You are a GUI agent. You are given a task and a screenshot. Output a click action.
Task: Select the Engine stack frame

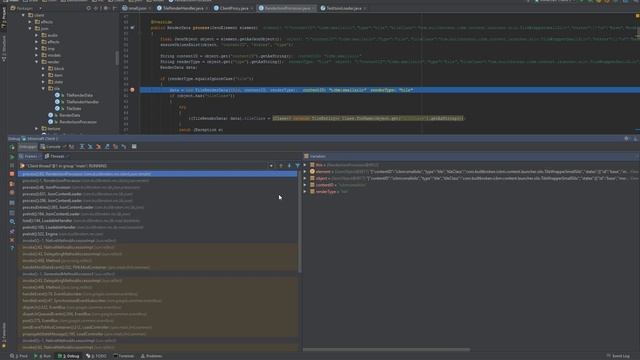pyautogui.click(x=158, y=234)
